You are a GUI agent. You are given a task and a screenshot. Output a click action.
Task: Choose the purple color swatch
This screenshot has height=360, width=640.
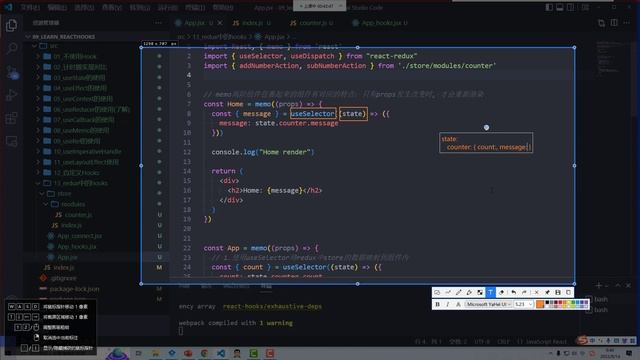click(x=586, y=302)
